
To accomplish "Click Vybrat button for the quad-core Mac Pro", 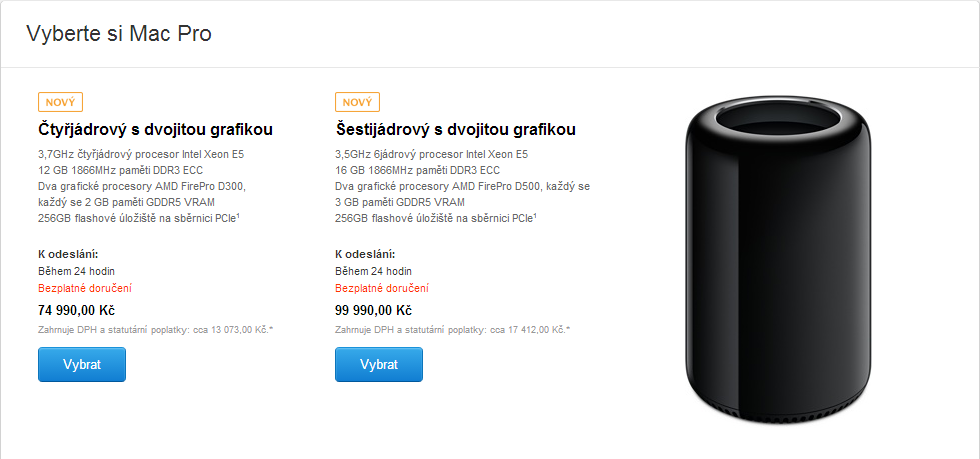I will tap(82, 364).
